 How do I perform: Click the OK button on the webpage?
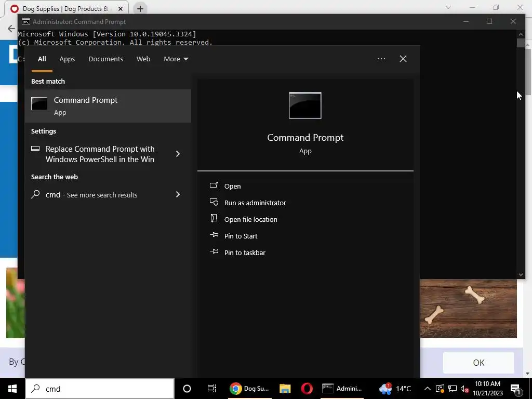(x=478, y=363)
